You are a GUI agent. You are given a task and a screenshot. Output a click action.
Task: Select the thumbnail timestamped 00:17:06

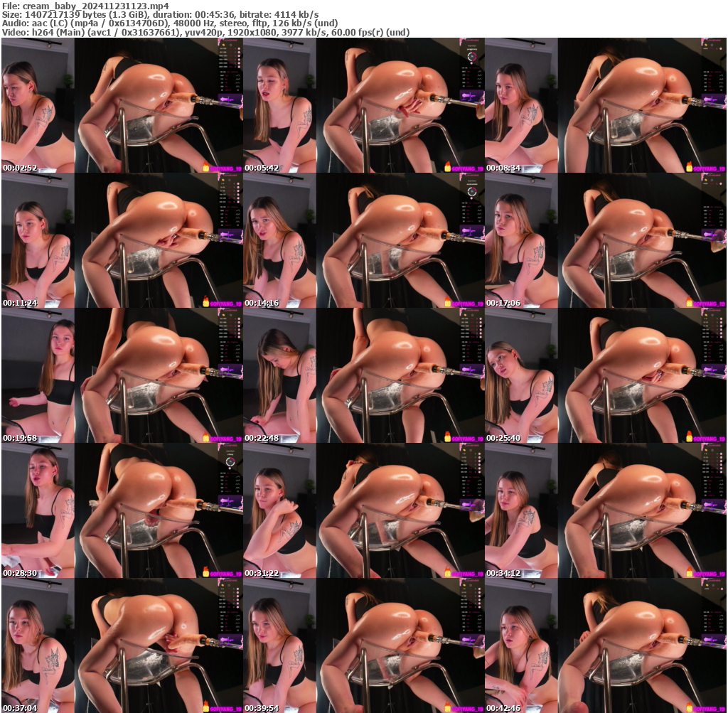point(605,240)
